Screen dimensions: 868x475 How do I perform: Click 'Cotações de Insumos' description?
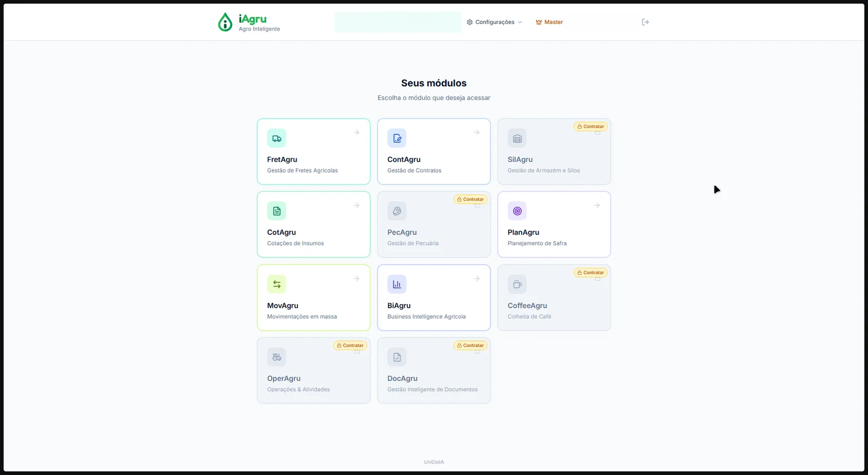click(296, 243)
